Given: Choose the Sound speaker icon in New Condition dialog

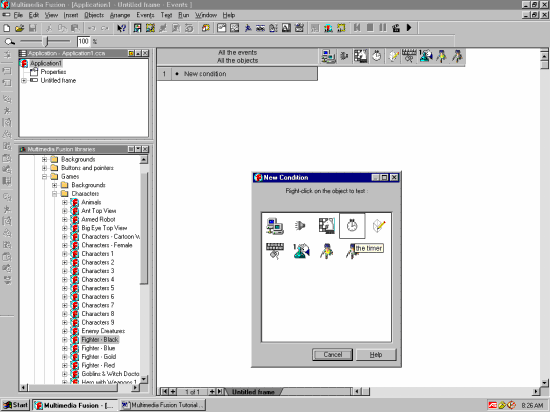Looking at the screenshot, I should [x=300, y=226].
